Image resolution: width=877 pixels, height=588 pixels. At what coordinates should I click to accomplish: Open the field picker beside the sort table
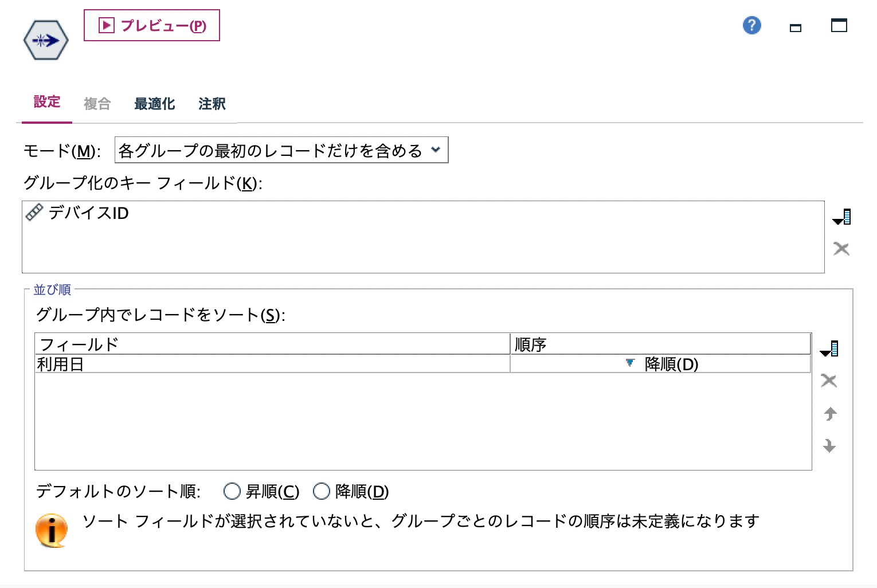click(829, 347)
